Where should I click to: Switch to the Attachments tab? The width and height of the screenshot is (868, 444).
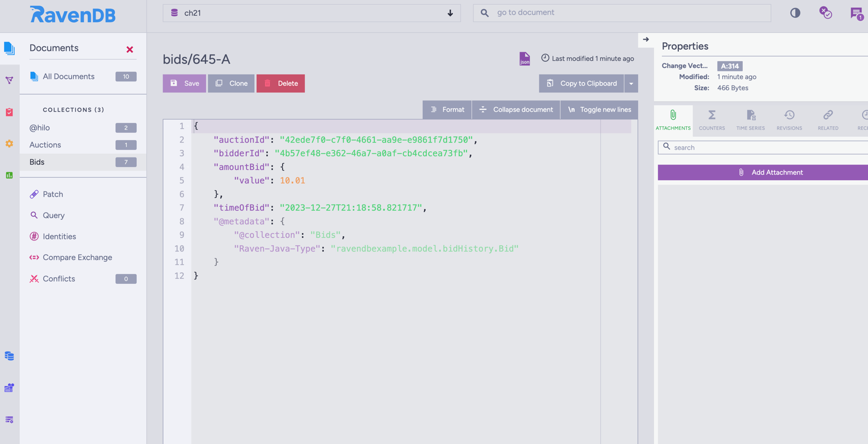[x=673, y=120]
